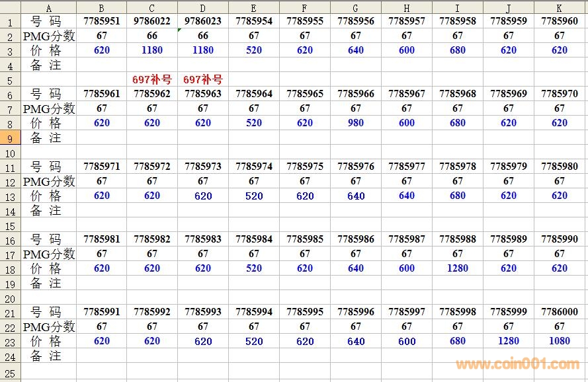
Task: Select row 9 header
Action: (10, 137)
